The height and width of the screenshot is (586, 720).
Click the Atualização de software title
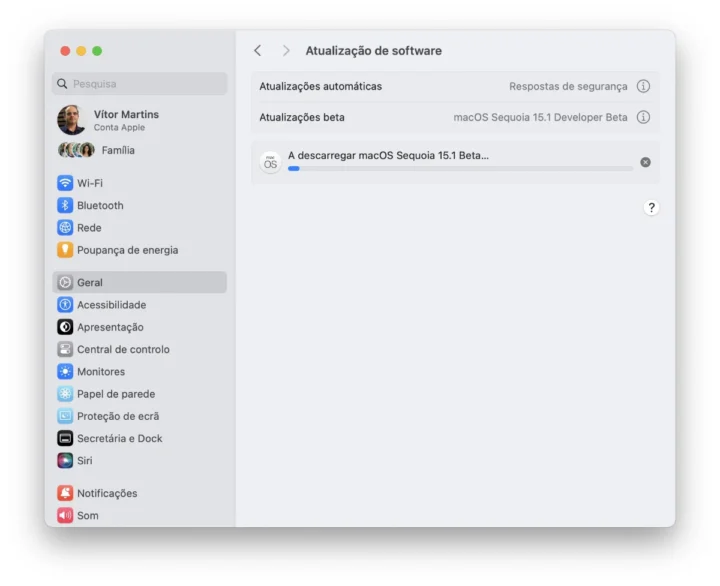pos(374,51)
